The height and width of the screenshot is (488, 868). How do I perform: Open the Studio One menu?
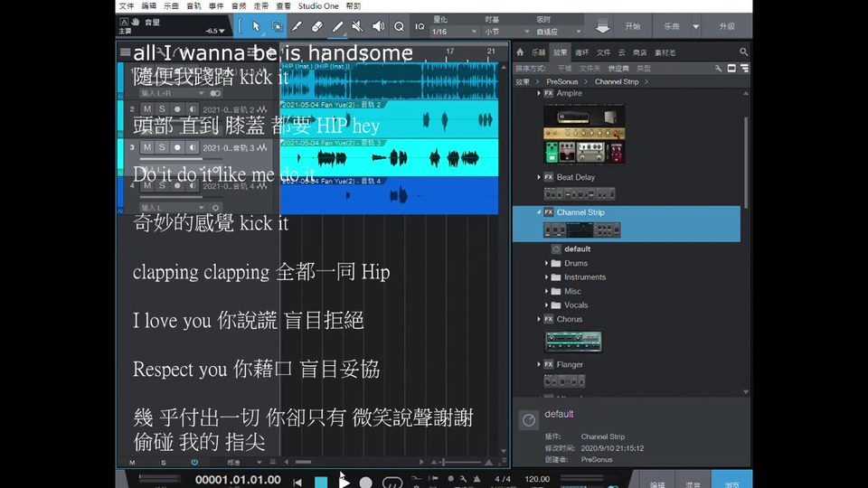(318, 6)
